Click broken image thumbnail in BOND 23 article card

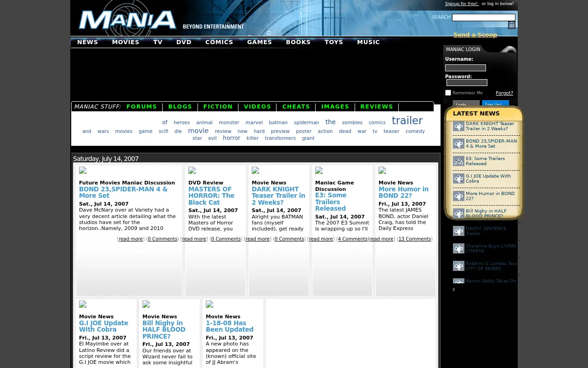tap(83, 170)
